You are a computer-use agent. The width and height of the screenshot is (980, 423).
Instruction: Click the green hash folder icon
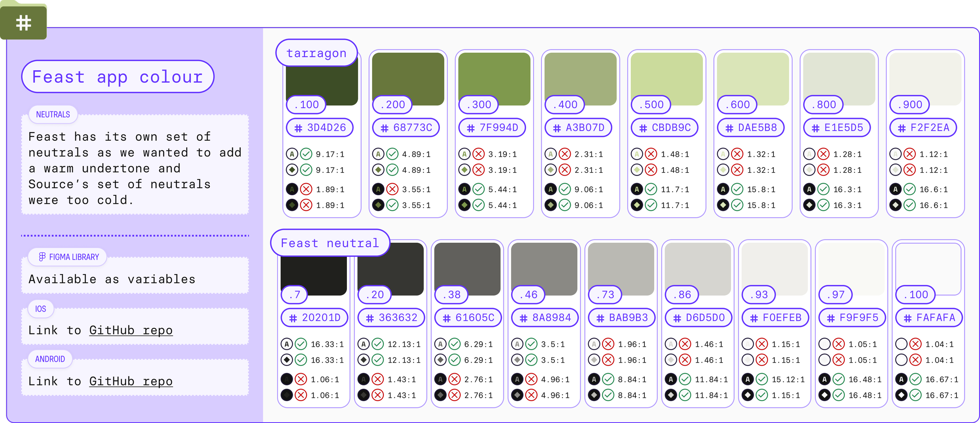[24, 20]
